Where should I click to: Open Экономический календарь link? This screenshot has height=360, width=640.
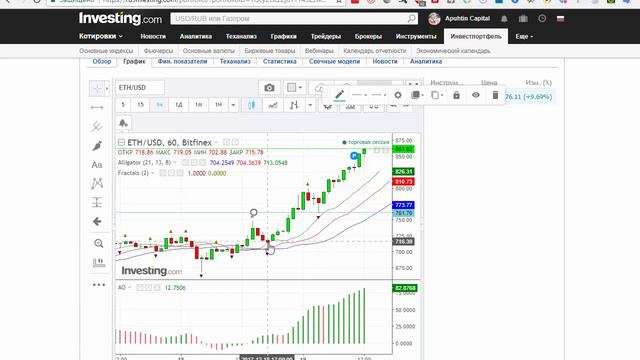(x=453, y=51)
